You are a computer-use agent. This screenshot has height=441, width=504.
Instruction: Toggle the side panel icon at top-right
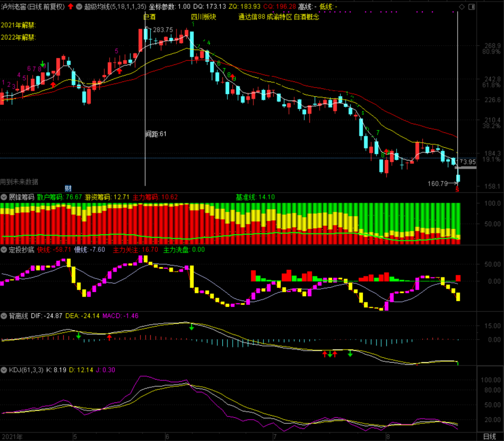click(471, 7)
